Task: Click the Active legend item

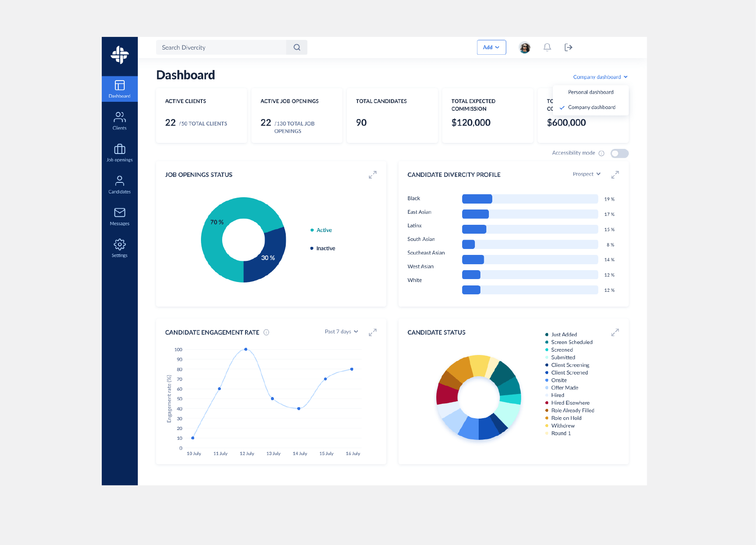Action: click(x=321, y=230)
